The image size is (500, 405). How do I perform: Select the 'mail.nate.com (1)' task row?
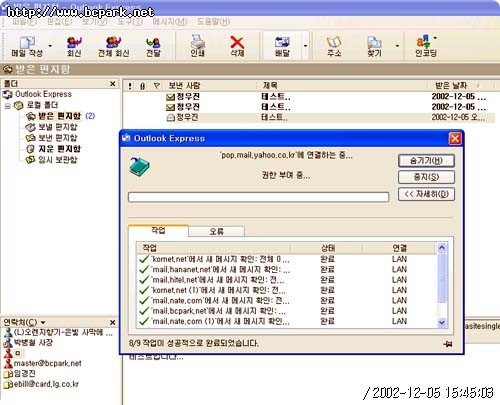point(287,321)
